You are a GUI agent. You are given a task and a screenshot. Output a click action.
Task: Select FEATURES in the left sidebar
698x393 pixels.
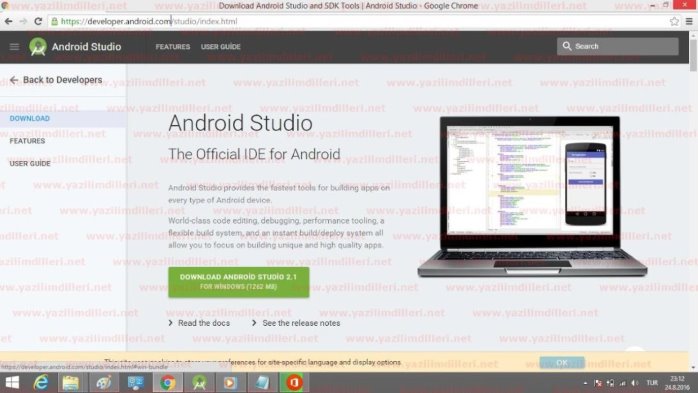click(27, 141)
